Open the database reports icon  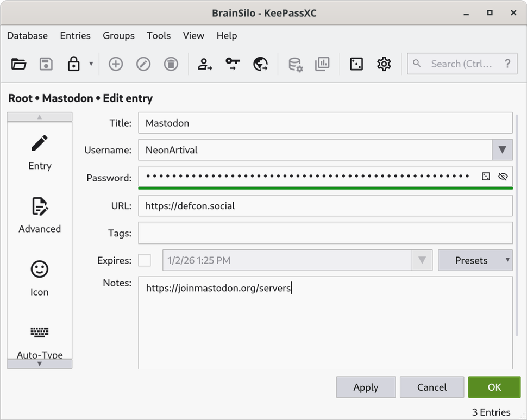tap(322, 64)
